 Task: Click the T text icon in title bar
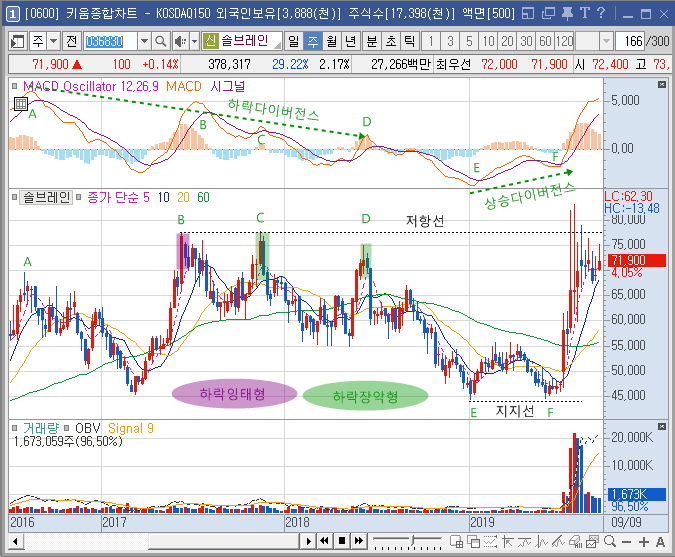(x=585, y=13)
